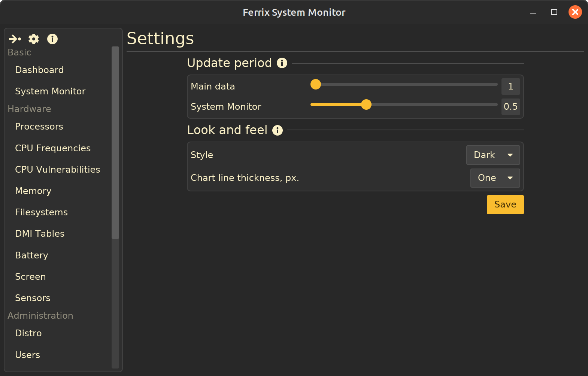
Task: Click the sidebar About info icon
Action: (x=52, y=39)
